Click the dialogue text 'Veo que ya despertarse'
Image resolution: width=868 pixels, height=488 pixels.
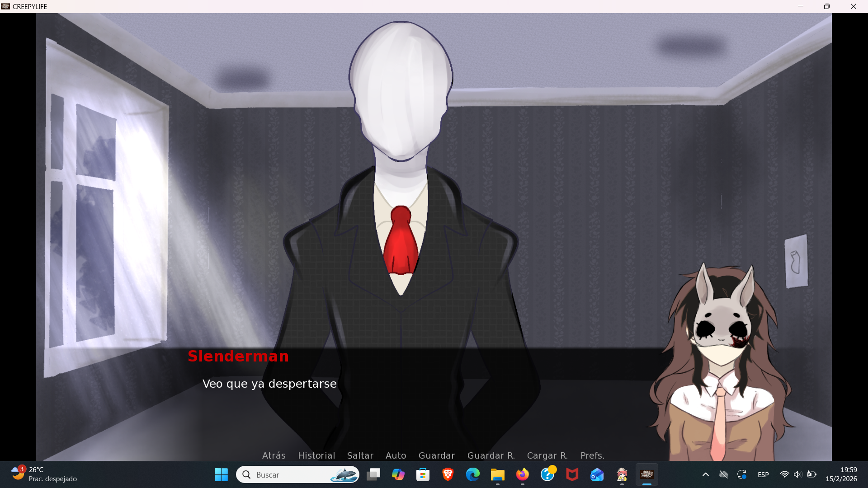269,384
